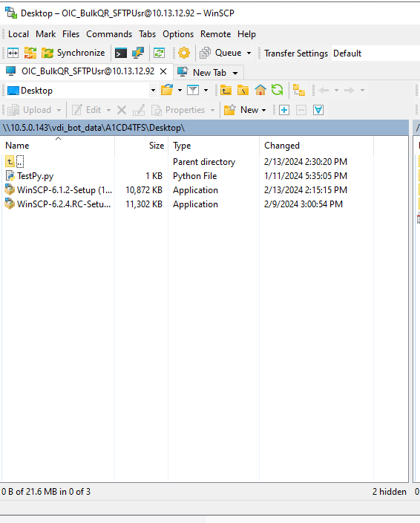
Task: Open the Tabs menu
Action: [147, 34]
